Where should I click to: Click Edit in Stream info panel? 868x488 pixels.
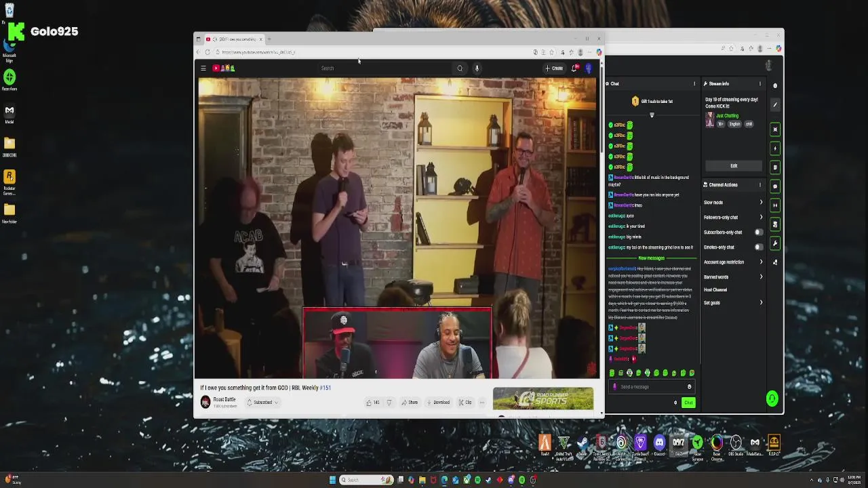point(734,166)
